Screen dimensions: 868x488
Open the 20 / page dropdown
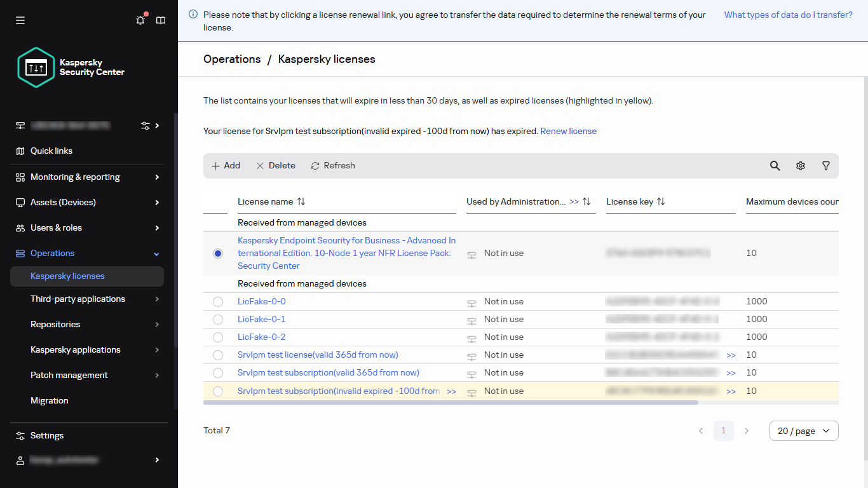803,431
